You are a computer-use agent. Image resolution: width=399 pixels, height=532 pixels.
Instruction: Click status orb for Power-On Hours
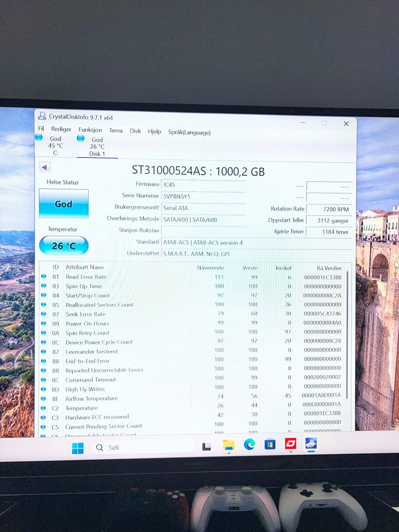click(44, 323)
